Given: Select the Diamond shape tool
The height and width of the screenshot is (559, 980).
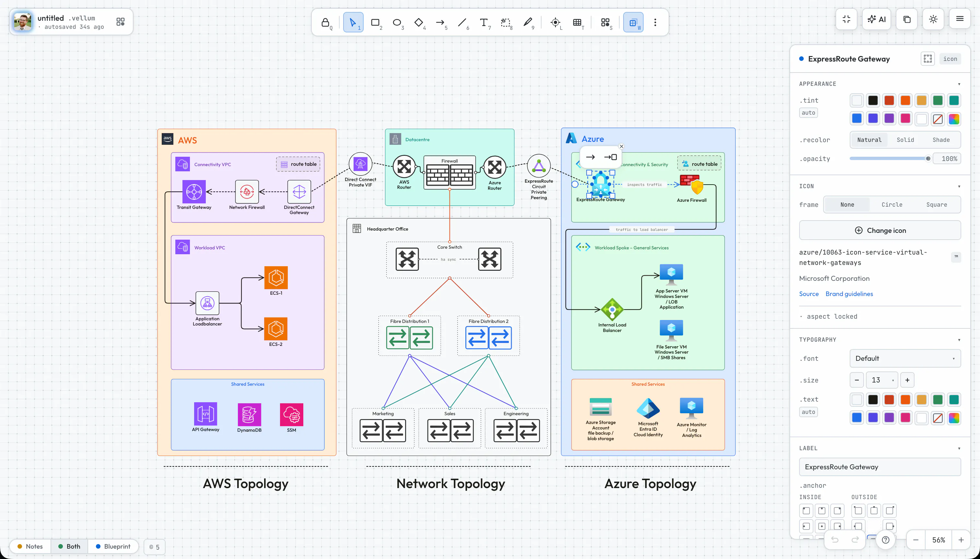Looking at the screenshot, I should [419, 22].
